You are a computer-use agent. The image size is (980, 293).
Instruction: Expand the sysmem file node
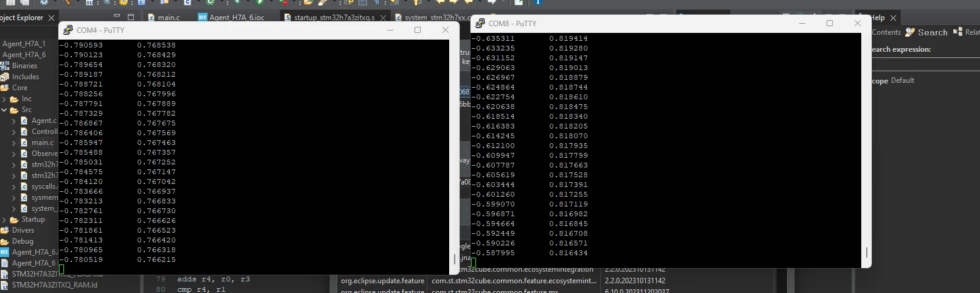tap(14, 197)
